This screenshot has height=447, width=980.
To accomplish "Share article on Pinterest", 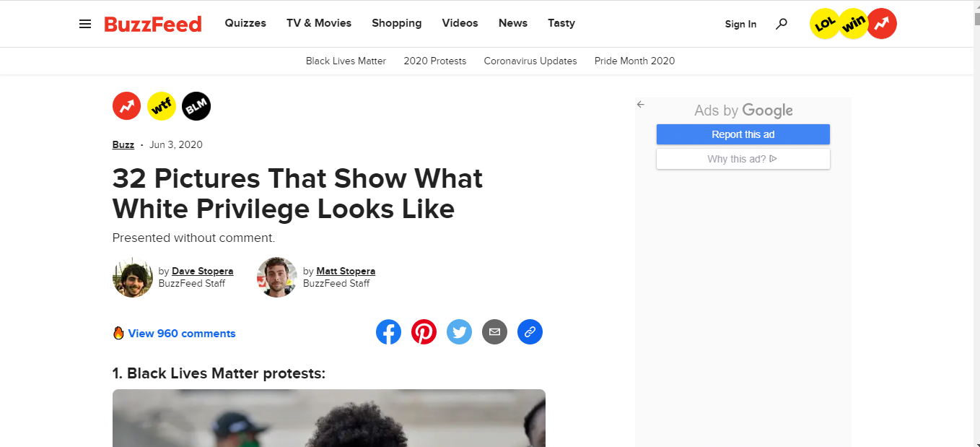I will [x=424, y=332].
